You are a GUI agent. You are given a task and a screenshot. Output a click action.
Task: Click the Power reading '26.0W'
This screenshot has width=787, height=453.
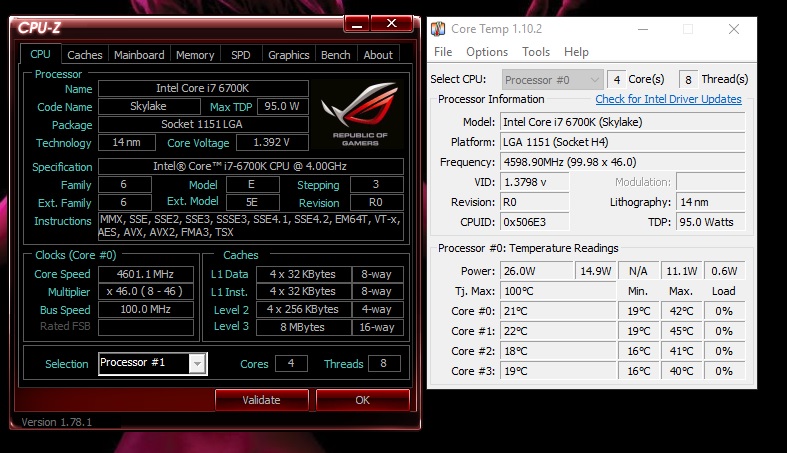tap(537, 271)
